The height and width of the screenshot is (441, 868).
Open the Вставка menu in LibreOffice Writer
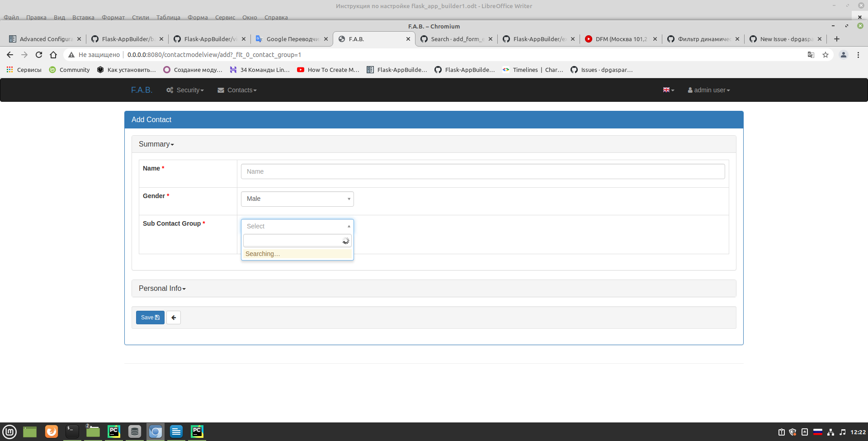(x=83, y=17)
